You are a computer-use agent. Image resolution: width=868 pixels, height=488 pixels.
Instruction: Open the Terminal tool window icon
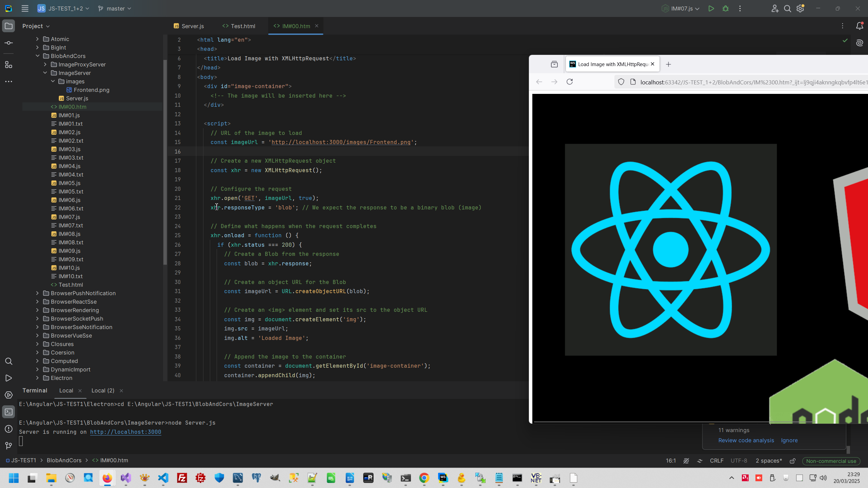click(9, 412)
